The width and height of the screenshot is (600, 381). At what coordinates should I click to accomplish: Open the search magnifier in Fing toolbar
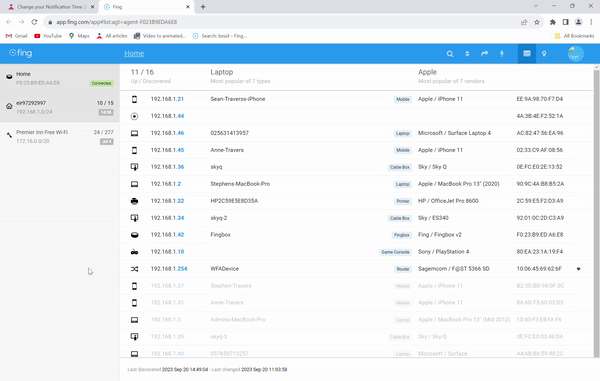450,54
